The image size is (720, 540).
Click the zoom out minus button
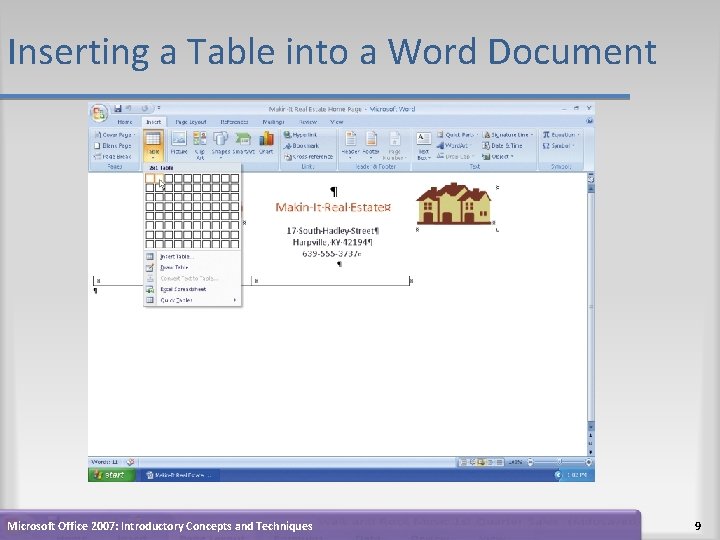(530, 462)
